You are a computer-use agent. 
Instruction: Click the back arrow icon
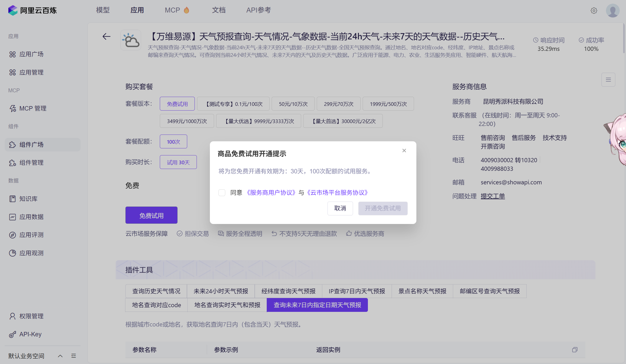[106, 37]
